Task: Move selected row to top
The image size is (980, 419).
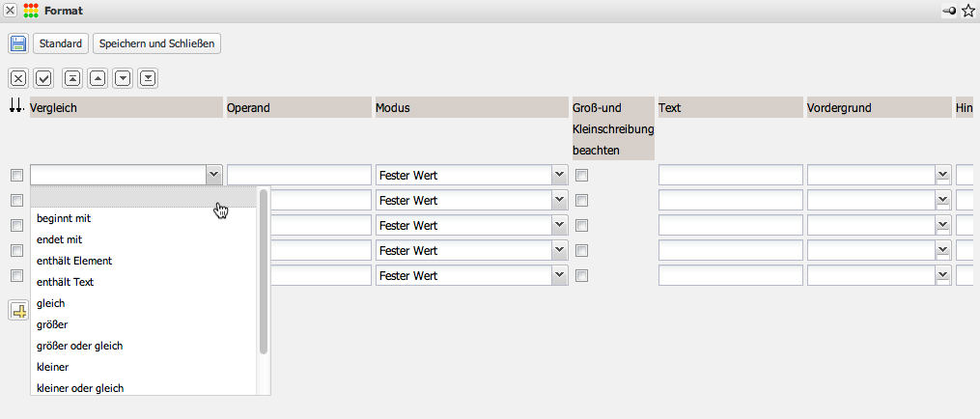Action: [72, 78]
